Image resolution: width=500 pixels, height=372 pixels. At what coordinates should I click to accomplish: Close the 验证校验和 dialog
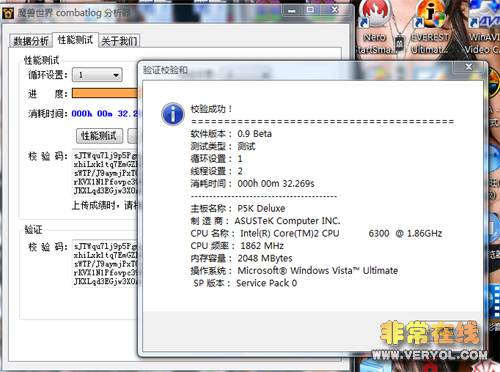pyautogui.click(x=469, y=67)
